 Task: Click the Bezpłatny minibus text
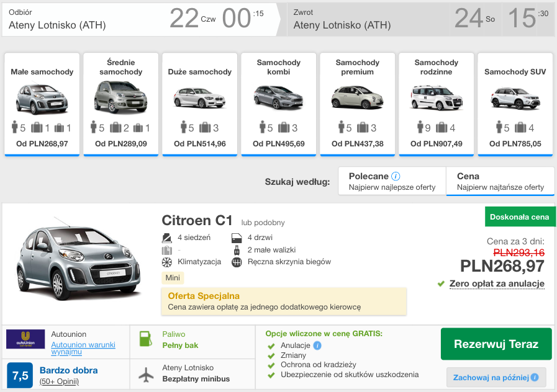(196, 379)
